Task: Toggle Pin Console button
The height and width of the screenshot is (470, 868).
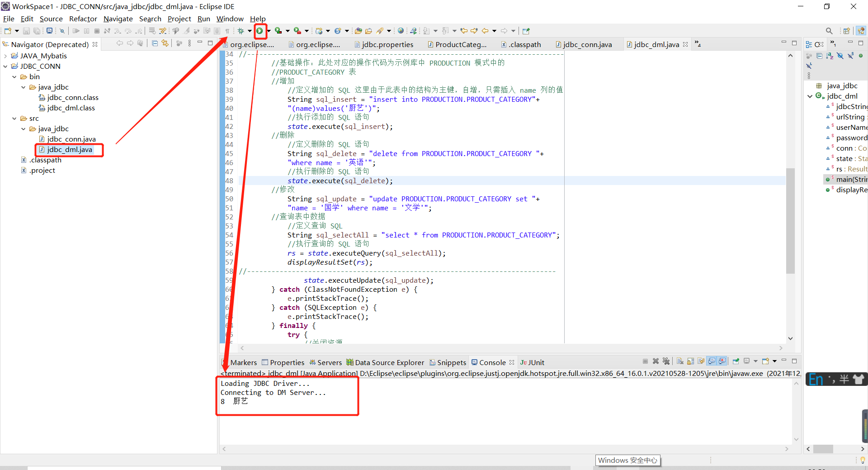Action: (x=736, y=361)
